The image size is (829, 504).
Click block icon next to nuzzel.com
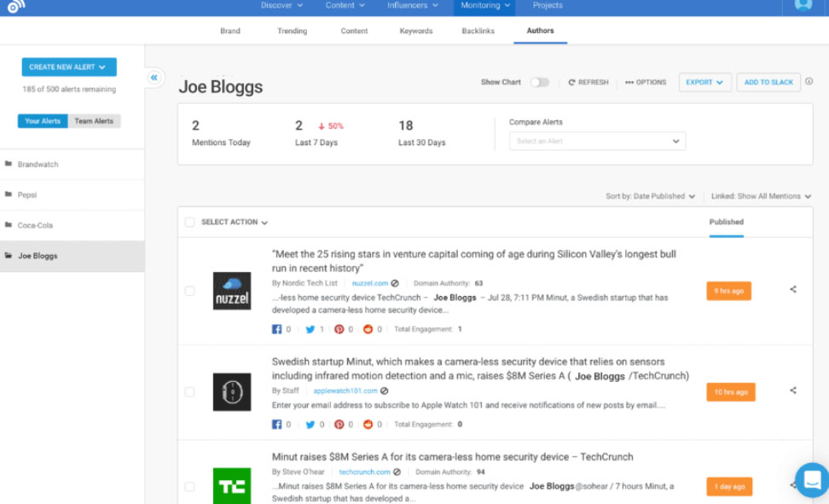[x=395, y=283]
